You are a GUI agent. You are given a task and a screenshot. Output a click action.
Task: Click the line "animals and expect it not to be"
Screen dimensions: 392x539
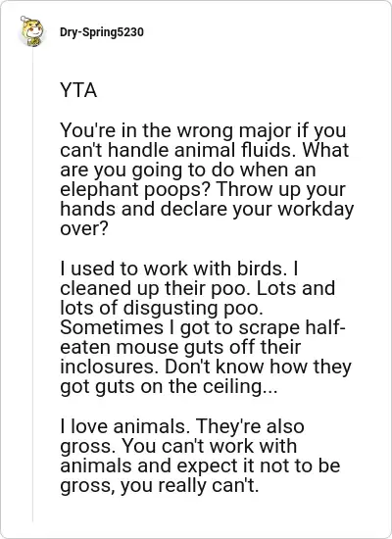point(200,465)
